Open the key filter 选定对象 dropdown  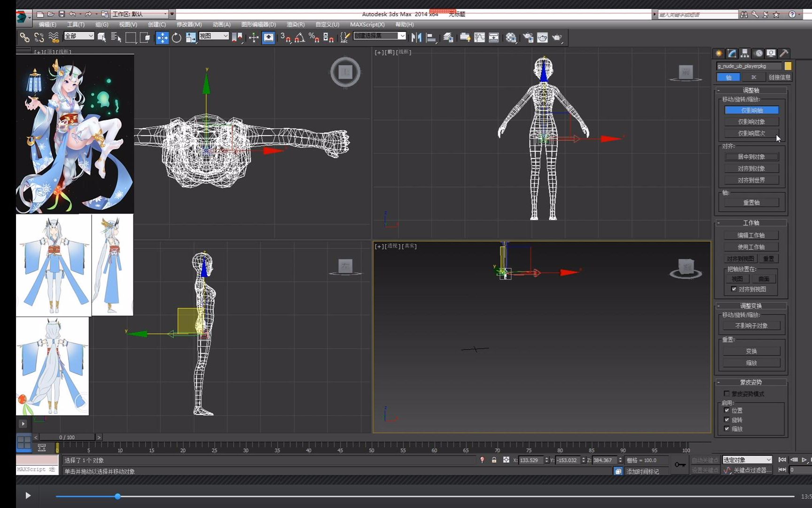point(747,460)
